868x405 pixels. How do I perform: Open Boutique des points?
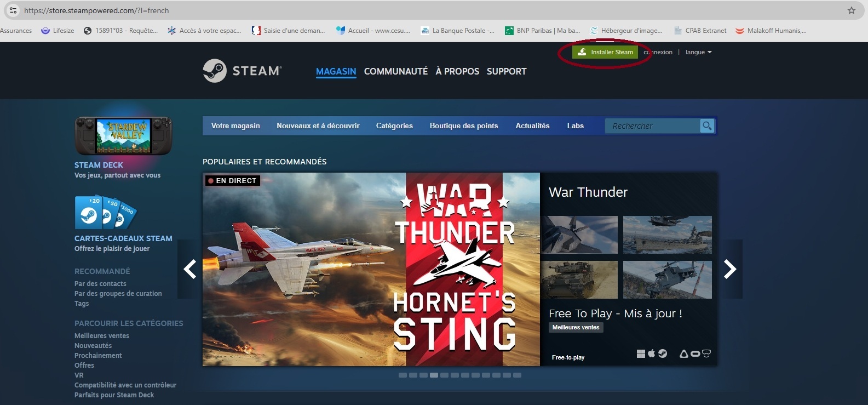[464, 126]
